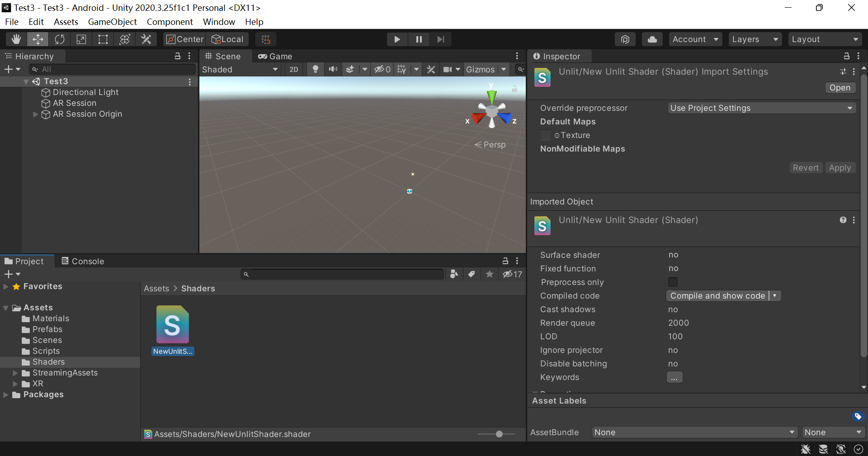
Task: Open Override preprocessor dropdown
Action: (762, 108)
